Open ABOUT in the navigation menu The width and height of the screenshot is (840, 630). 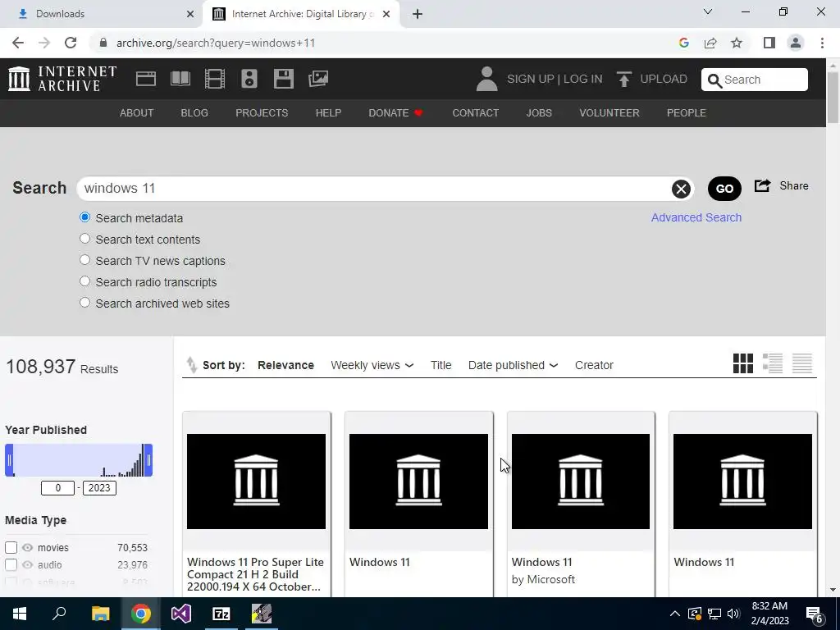137,113
